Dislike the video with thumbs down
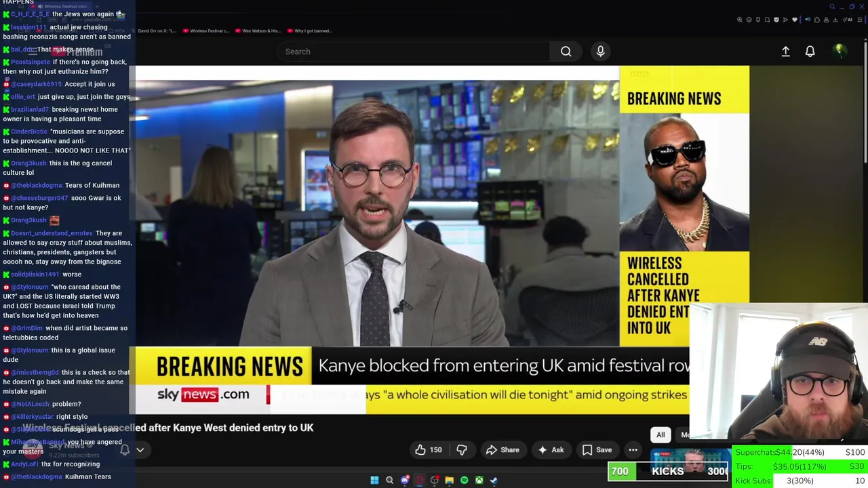The image size is (868, 488). (x=462, y=450)
